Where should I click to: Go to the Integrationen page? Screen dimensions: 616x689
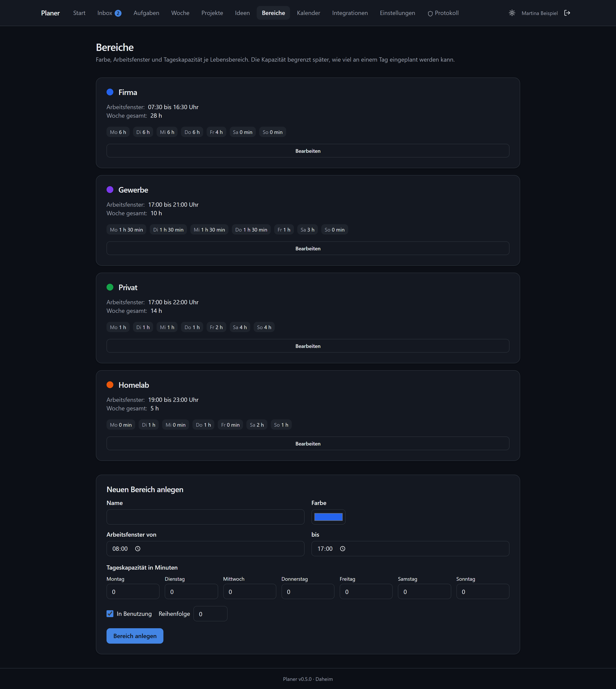click(x=350, y=13)
